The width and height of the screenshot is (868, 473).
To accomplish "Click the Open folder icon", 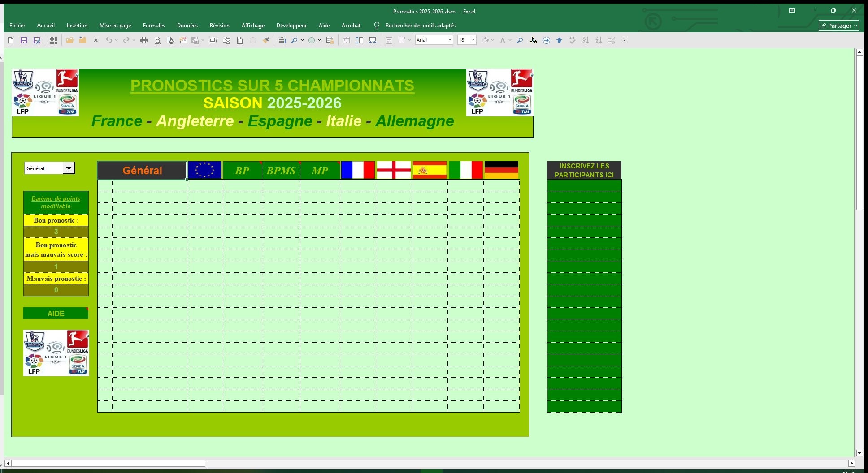I will pos(69,40).
